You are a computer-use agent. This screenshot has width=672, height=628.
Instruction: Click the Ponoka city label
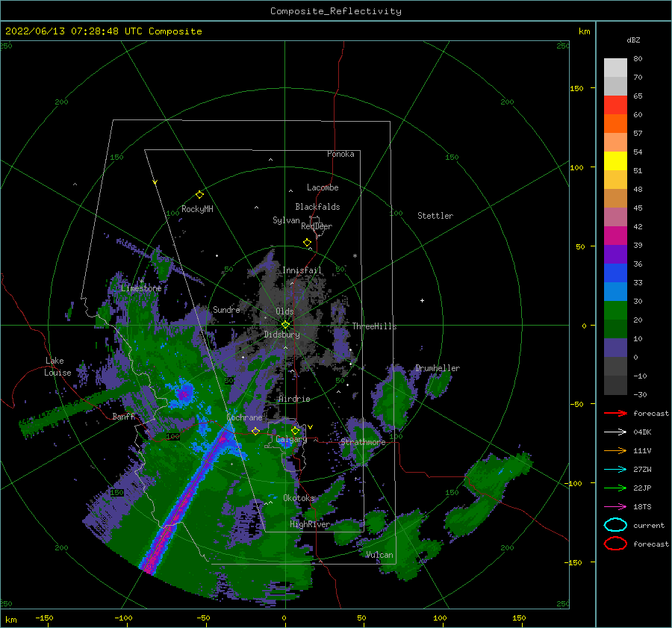tap(340, 154)
